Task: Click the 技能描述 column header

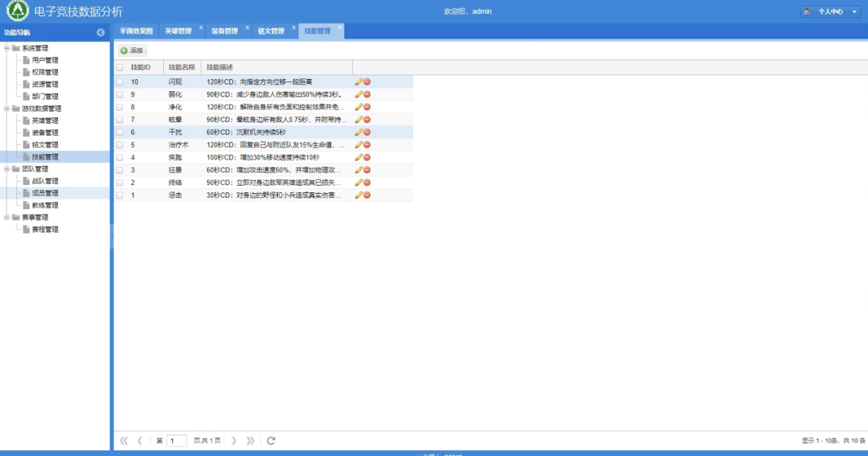Action: point(276,67)
